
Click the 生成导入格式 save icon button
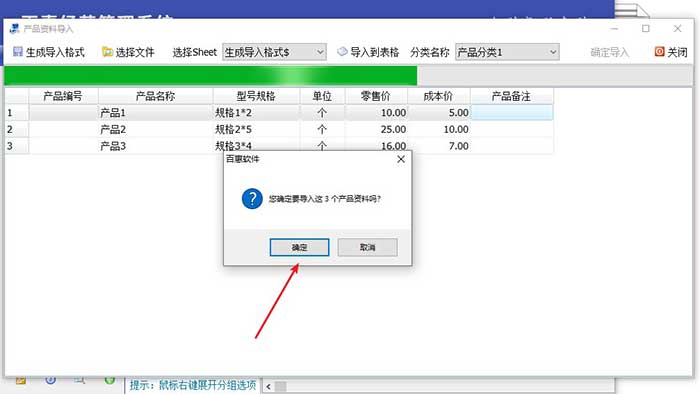point(49,52)
